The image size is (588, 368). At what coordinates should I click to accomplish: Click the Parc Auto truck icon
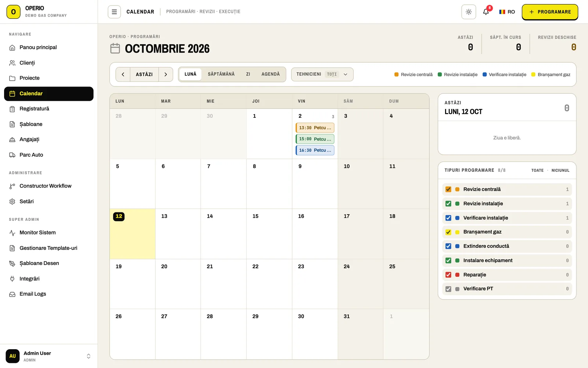point(12,155)
